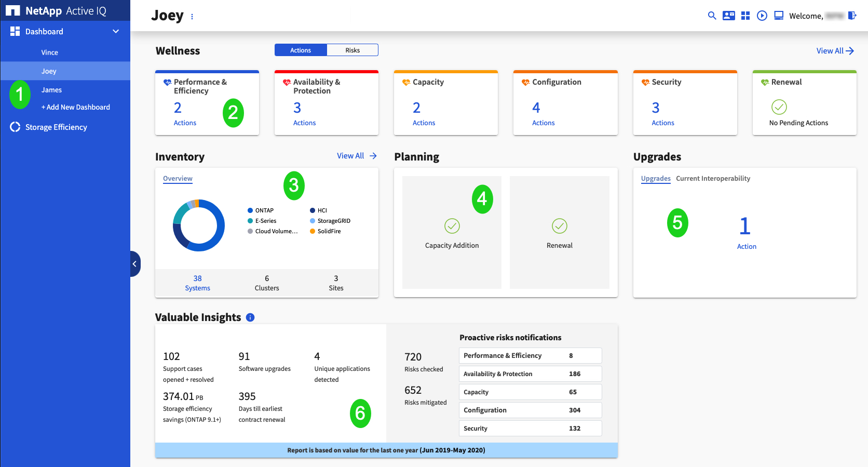Click the search magnifier icon
Screen dimensions: 868x467
click(x=712, y=16)
